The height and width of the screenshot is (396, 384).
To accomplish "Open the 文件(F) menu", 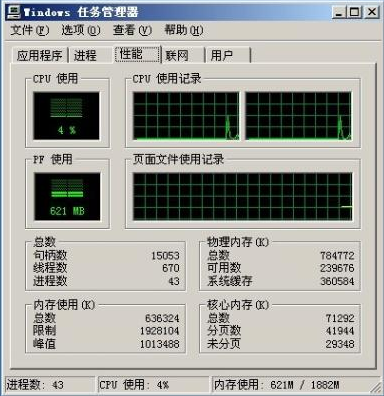I will (30, 30).
